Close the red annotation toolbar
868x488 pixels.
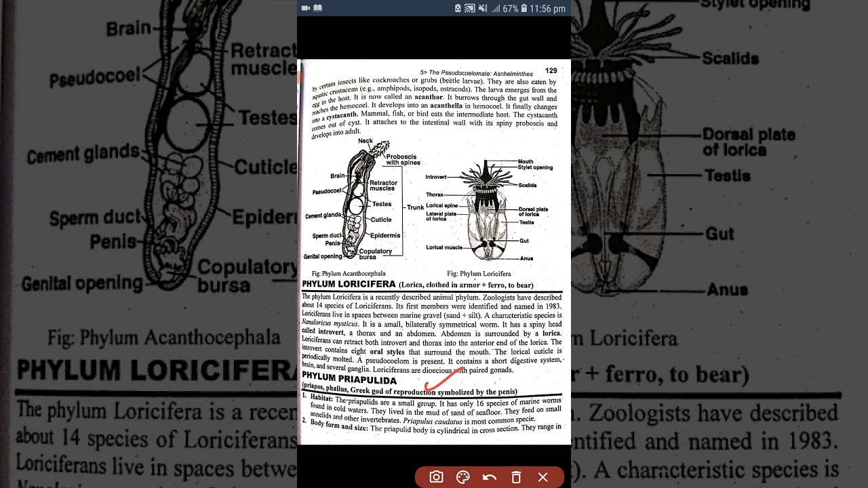543,477
